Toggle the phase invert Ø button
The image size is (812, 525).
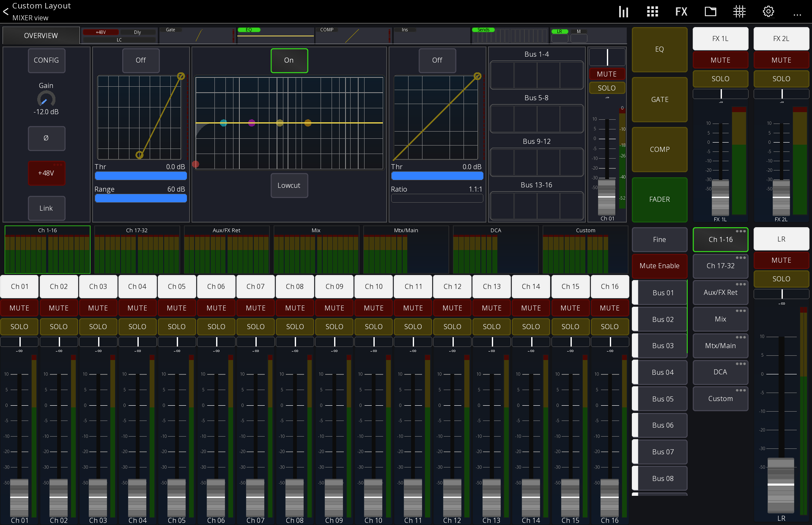(x=47, y=138)
